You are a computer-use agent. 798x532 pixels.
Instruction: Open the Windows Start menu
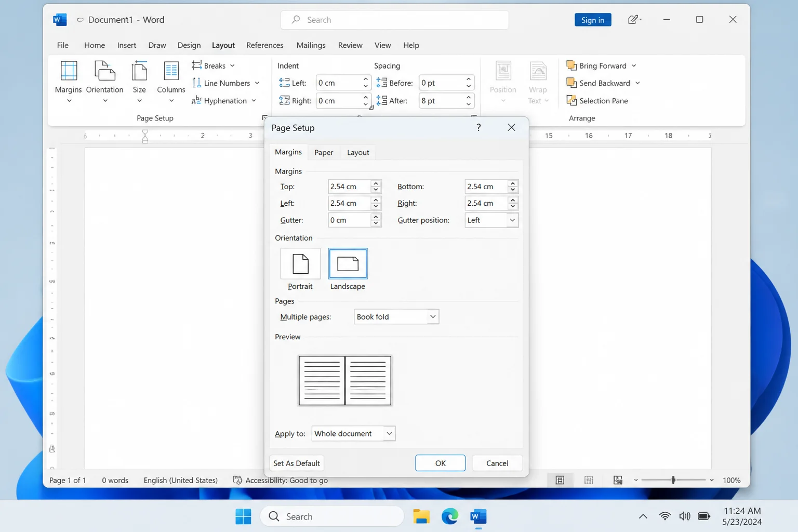[x=243, y=516]
